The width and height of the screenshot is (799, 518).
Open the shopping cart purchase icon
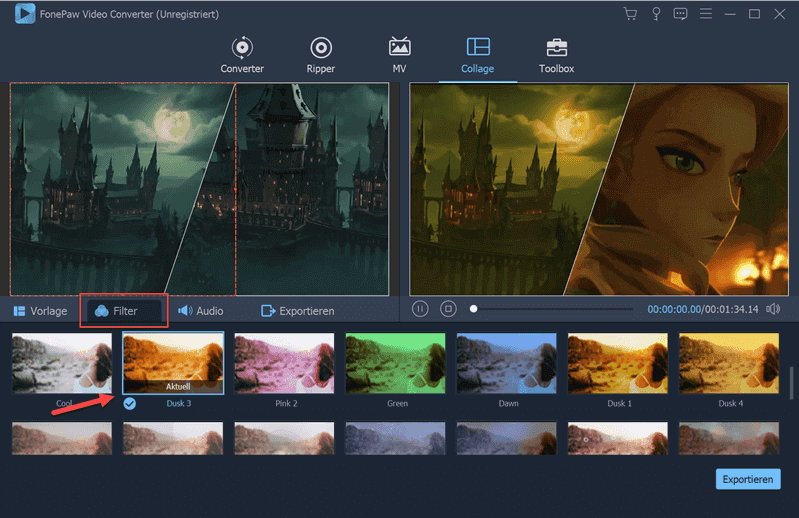tap(630, 14)
